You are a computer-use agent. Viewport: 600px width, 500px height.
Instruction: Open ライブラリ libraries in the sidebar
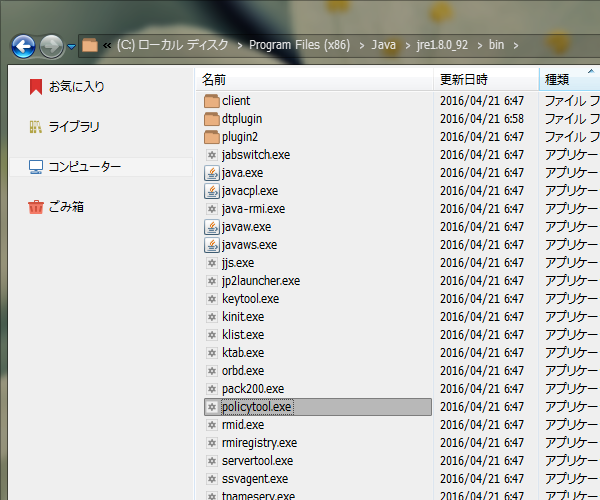click(x=64, y=127)
